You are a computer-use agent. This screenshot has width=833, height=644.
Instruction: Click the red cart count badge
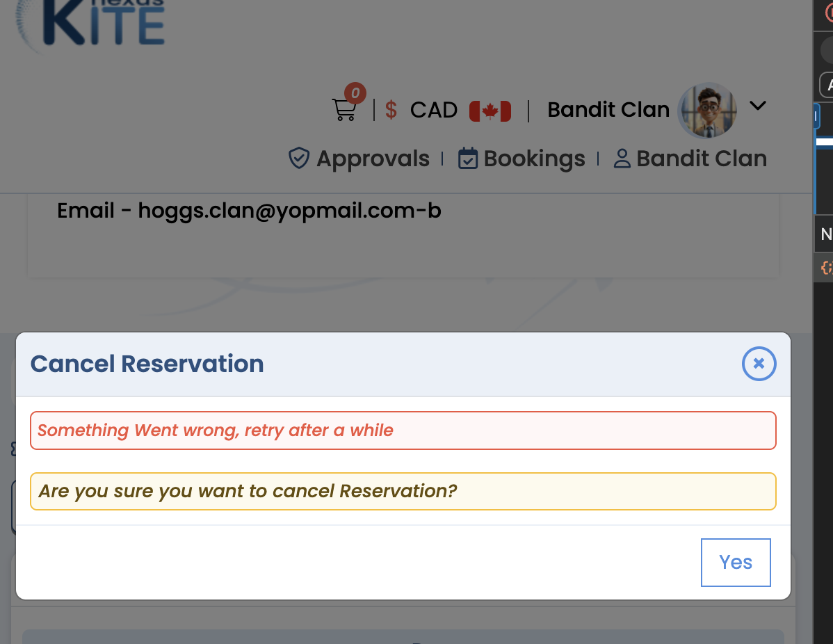[355, 93]
